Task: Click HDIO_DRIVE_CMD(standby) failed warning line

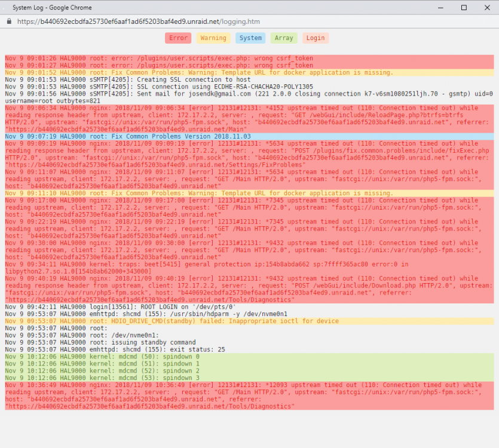Action: [249, 321]
